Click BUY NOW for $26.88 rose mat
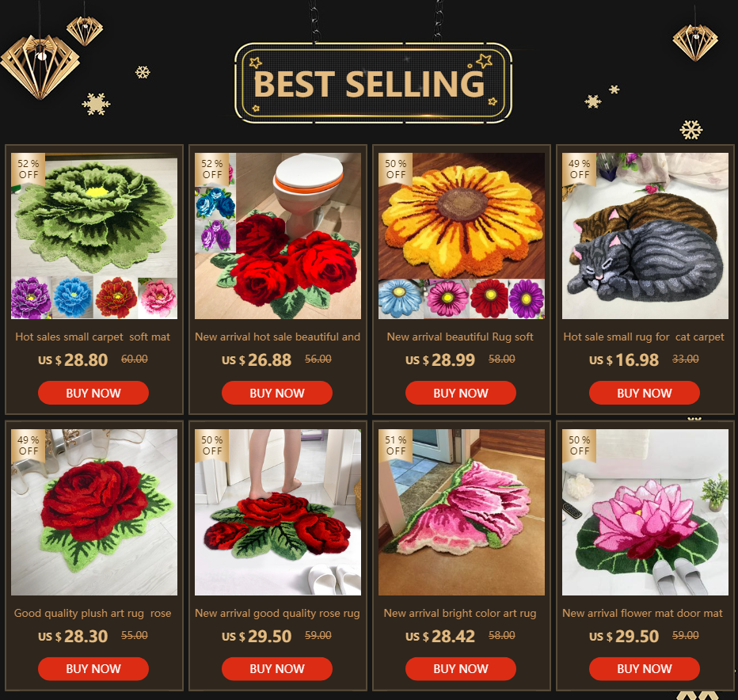 (277, 393)
